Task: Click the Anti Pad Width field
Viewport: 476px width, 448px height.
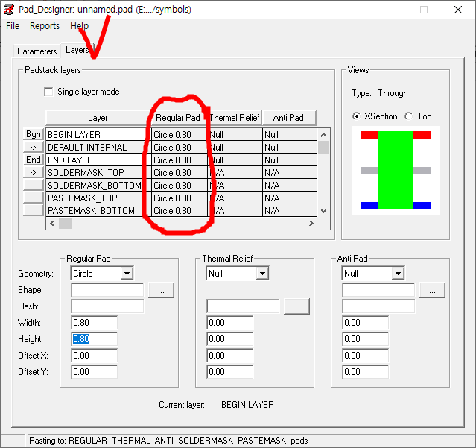Action: point(366,323)
